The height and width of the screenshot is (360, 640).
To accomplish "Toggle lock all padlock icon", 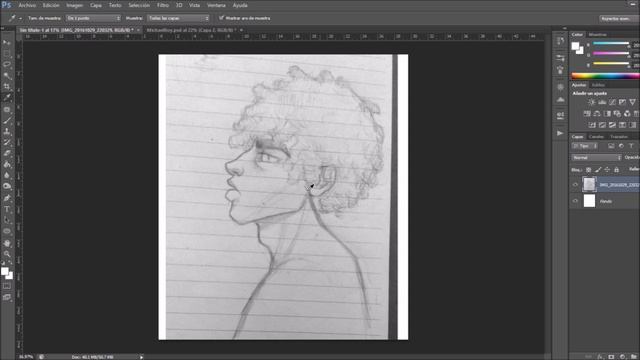I will pyautogui.click(x=617, y=170).
